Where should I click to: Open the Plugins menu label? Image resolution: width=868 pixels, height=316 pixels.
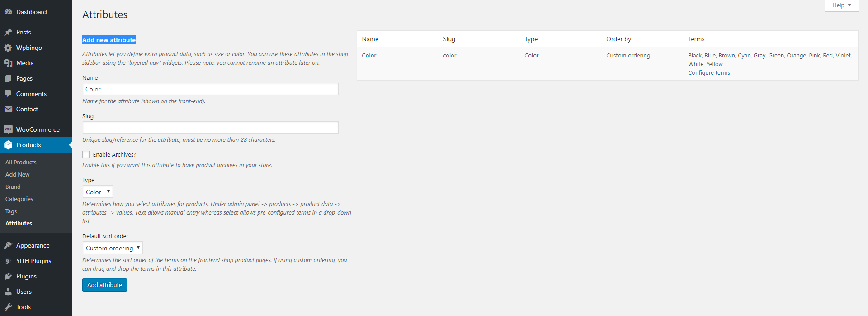tap(26, 276)
